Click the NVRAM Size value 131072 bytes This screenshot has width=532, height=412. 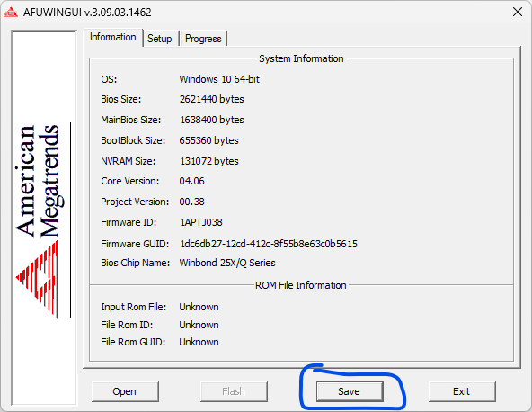[209, 161]
